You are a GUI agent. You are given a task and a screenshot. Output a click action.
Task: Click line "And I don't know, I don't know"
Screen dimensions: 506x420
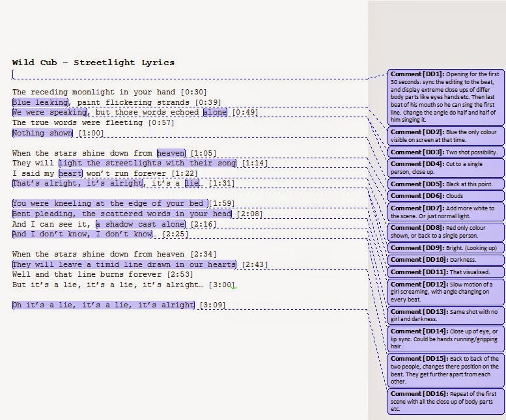coord(82,234)
